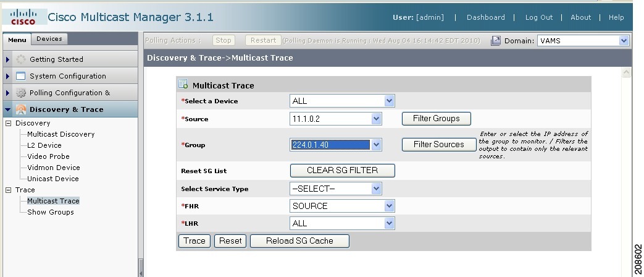Click the pop-out icon beside Domain
This screenshot has height=277, width=644.
(x=496, y=41)
